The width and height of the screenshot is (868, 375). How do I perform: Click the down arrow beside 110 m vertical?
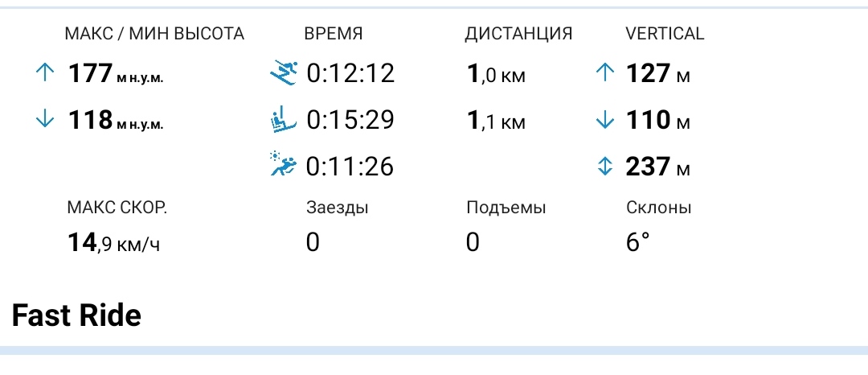[x=604, y=121]
